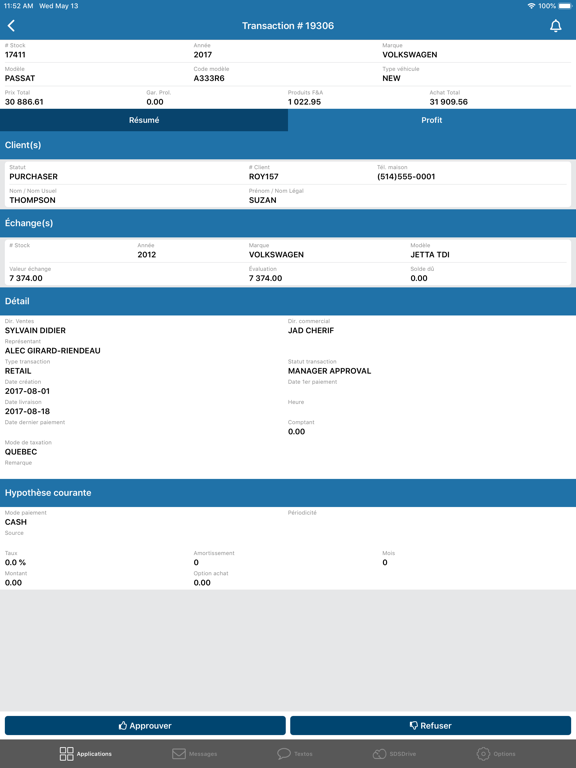Image resolution: width=576 pixels, height=768 pixels.
Task: Select Évaluation value 7 374.00
Action: click(265, 278)
